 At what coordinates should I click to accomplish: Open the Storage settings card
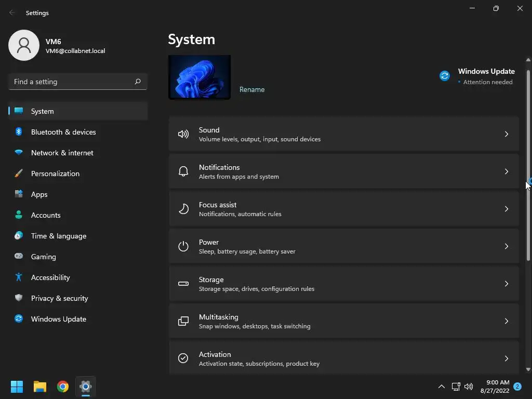pos(344,284)
